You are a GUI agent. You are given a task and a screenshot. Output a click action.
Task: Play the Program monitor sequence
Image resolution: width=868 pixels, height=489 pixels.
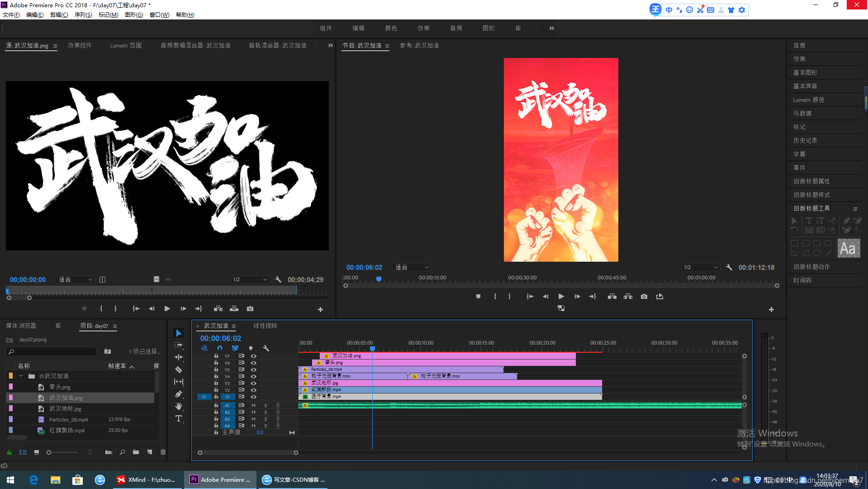click(561, 297)
